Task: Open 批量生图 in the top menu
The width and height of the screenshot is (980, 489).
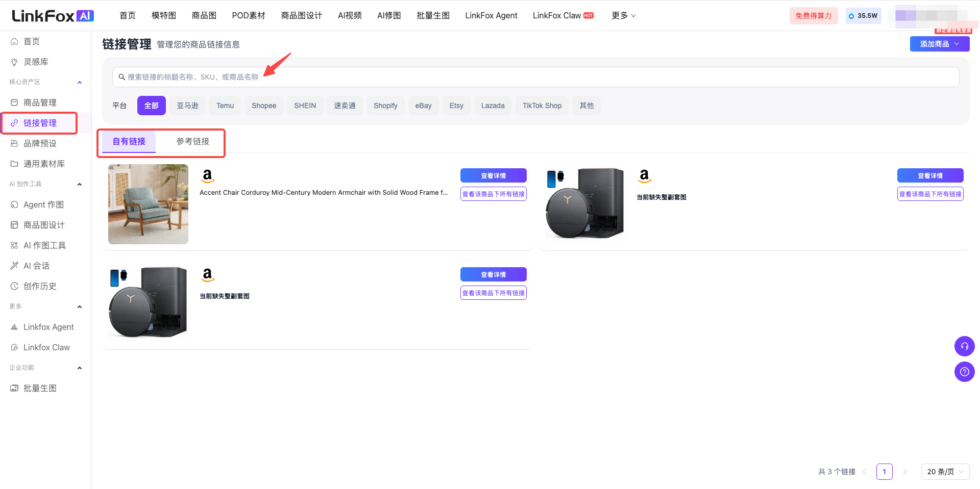Action: pyautogui.click(x=433, y=16)
